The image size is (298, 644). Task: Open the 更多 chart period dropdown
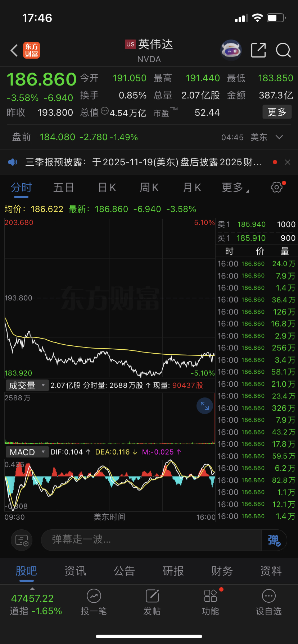[235, 187]
